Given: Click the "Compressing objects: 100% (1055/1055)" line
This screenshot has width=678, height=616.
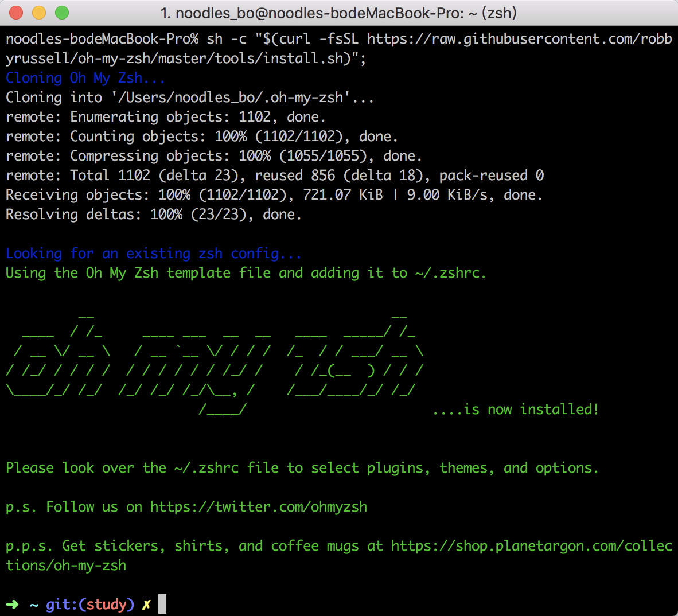Looking at the screenshot, I should pyautogui.click(x=213, y=156).
